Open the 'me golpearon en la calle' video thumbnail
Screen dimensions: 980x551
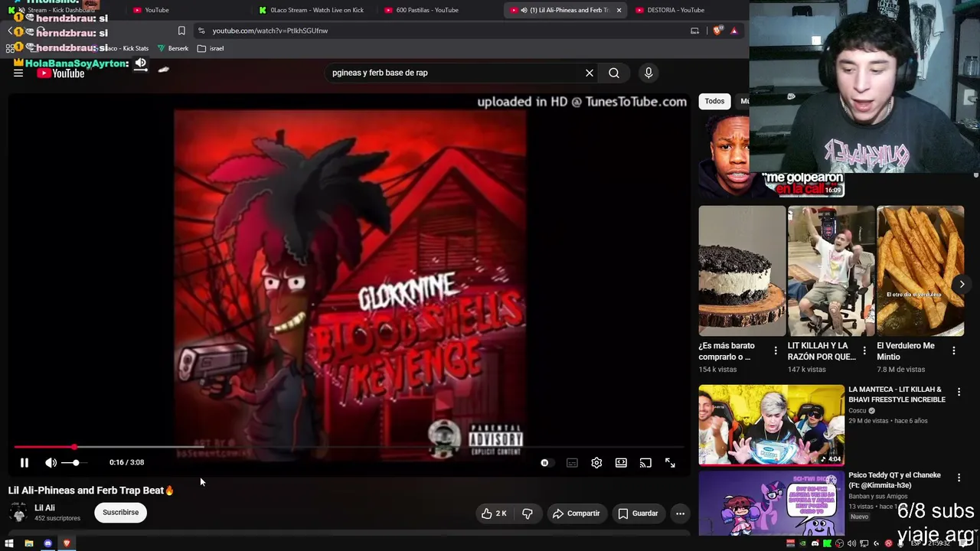click(x=771, y=156)
